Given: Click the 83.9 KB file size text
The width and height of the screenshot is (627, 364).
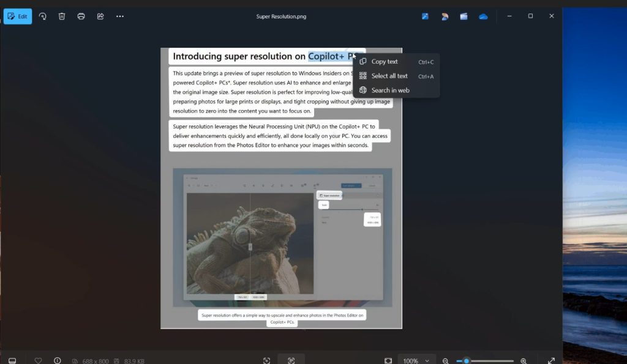Looking at the screenshot, I should click(134, 361).
